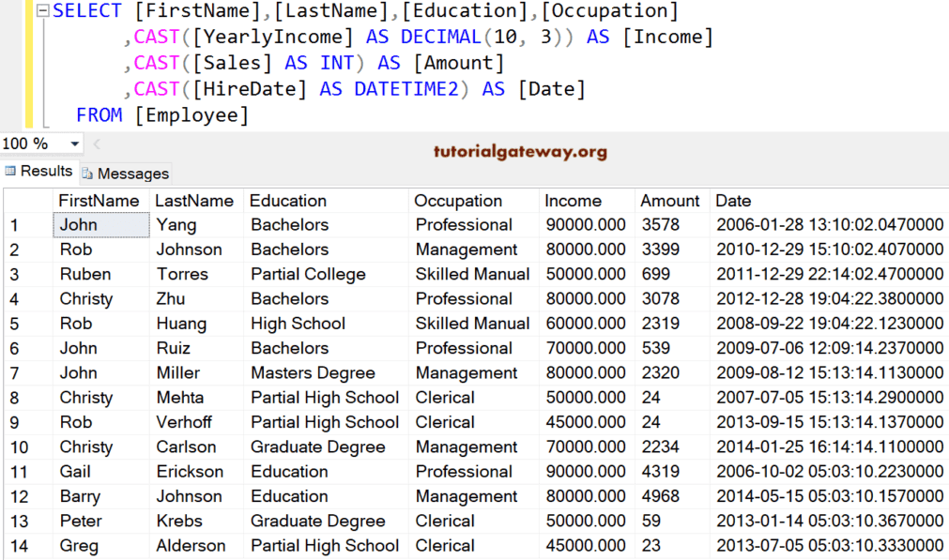Click the 'Mehta' last name cell

(197, 398)
